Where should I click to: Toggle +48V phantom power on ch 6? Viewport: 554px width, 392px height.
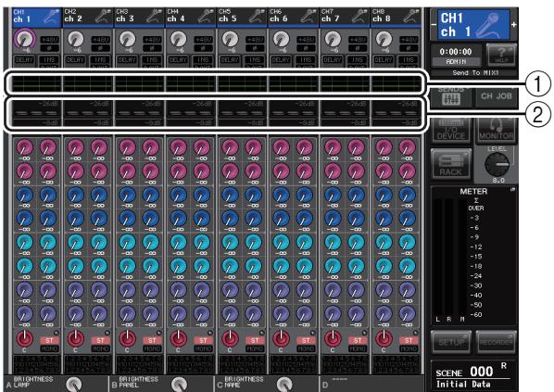point(306,40)
